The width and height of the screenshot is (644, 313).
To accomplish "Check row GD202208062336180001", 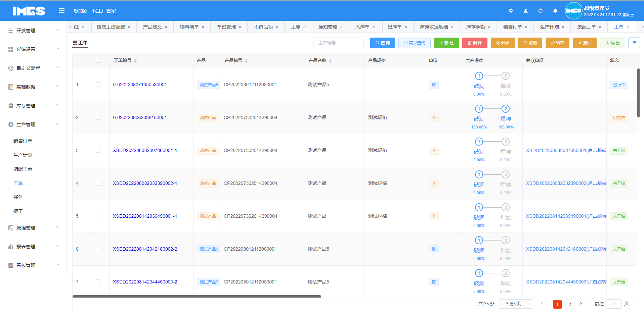I will pyautogui.click(x=98, y=117).
